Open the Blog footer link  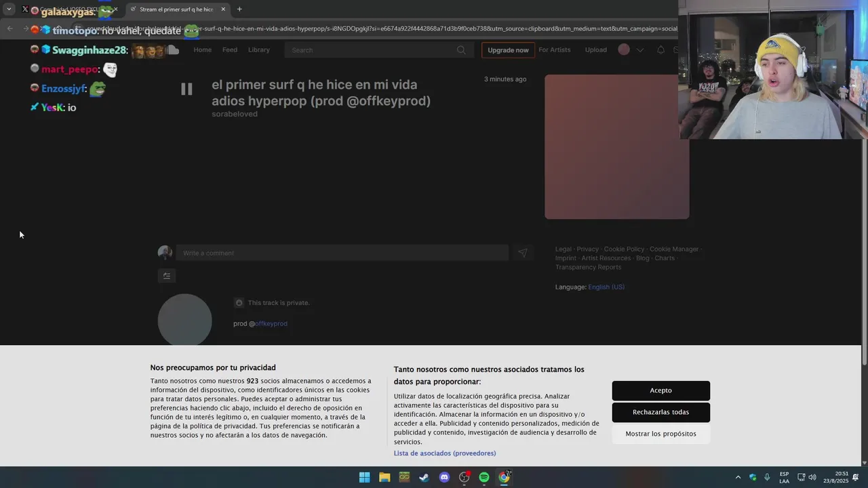643,258
